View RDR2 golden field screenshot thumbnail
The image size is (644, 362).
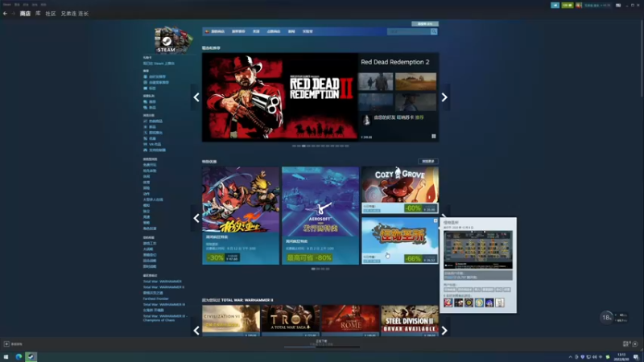click(415, 81)
